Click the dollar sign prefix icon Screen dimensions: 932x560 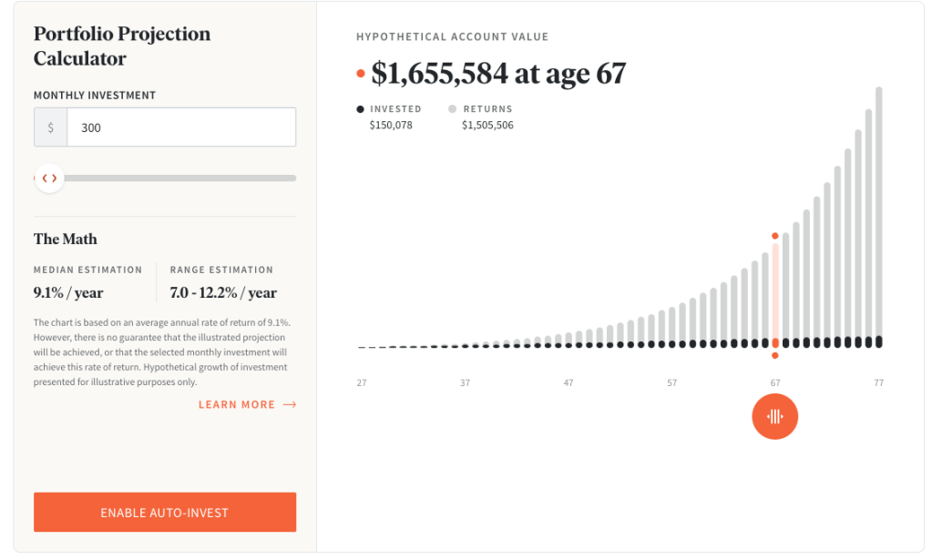(50, 127)
